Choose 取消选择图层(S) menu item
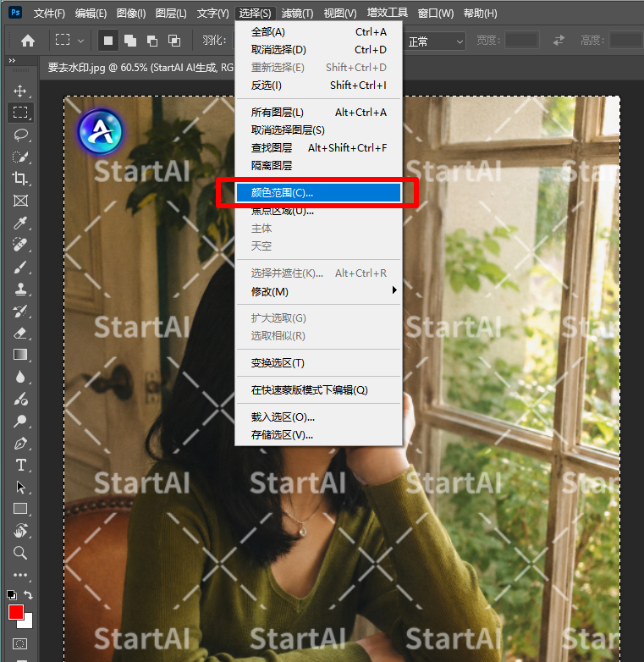This screenshot has height=662, width=644. coord(318,130)
